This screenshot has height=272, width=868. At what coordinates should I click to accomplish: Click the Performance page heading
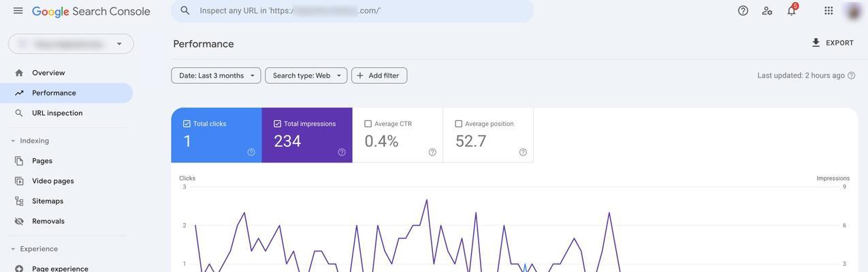(204, 44)
